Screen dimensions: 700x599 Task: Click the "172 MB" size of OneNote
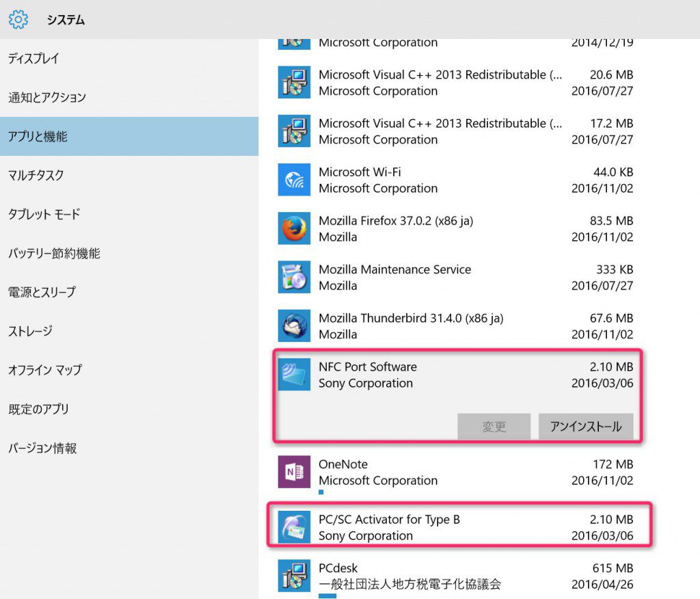pyautogui.click(x=613, y=464)
